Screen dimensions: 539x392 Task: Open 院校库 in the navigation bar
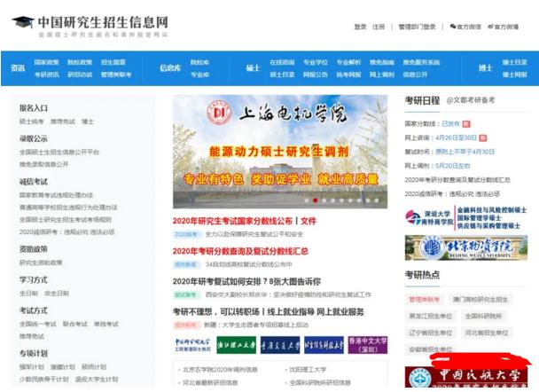(x=199, y=62)
